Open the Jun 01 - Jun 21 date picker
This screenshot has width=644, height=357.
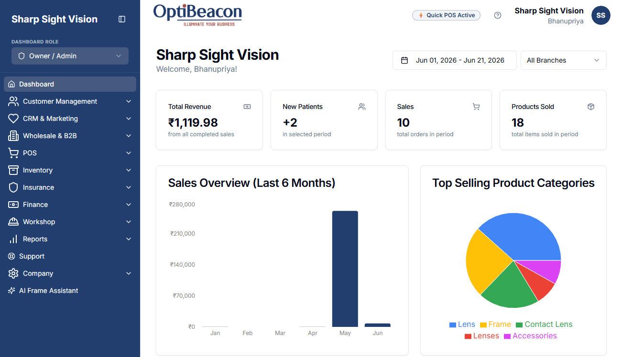click(455, 60)
